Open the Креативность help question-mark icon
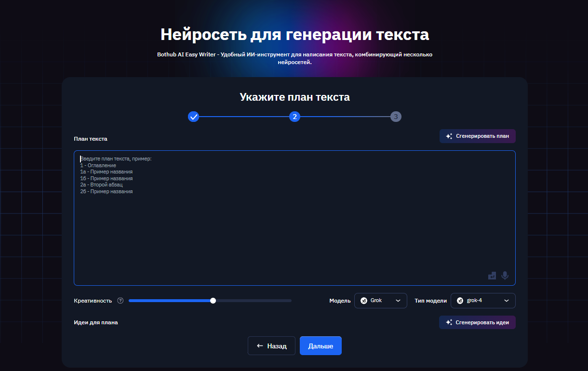This screenshot has width=588, height=371. click(x=120, y=300)
